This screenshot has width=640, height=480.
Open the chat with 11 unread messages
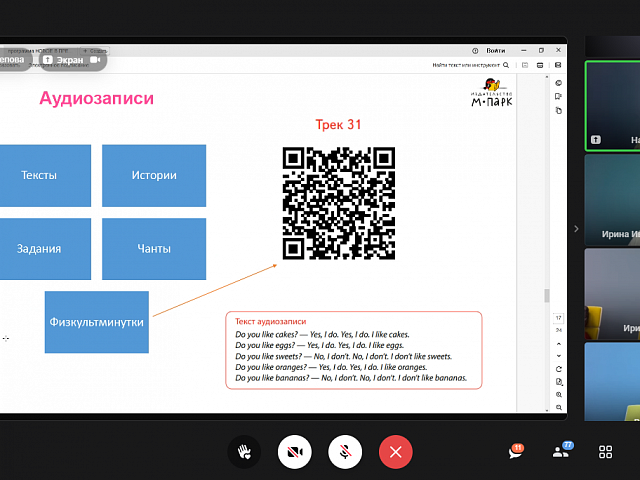[515, 452]
